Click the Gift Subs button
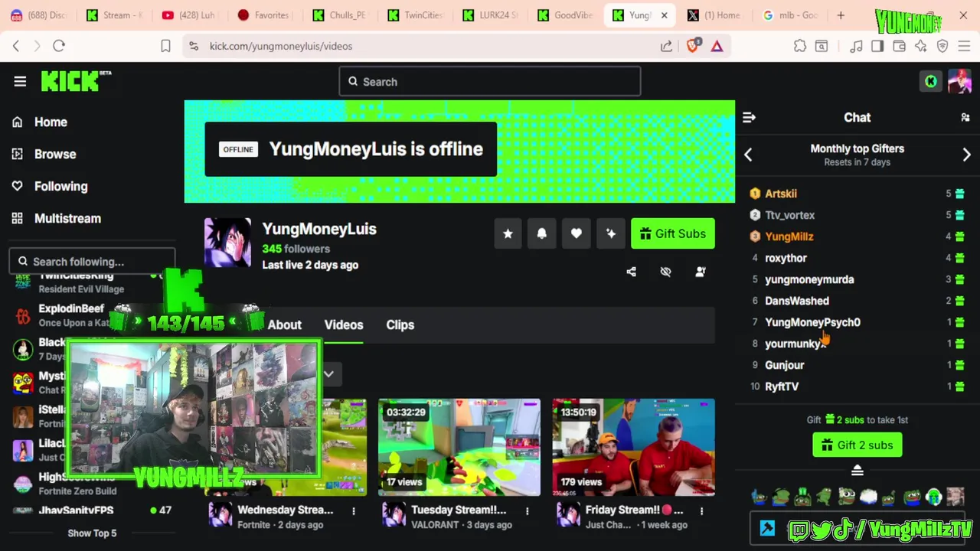This screenshot has width=980, height=551. coord(673,233)
